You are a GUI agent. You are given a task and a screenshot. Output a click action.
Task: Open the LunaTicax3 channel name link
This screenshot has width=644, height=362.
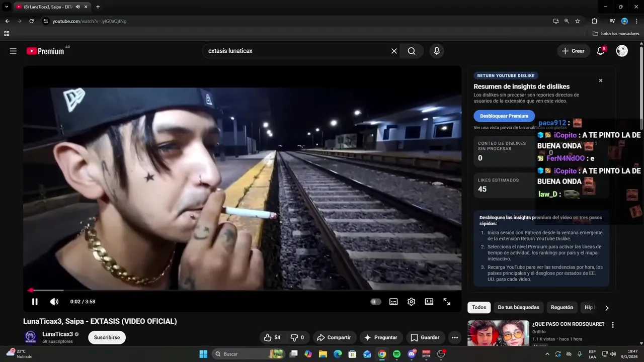point(58,334)
